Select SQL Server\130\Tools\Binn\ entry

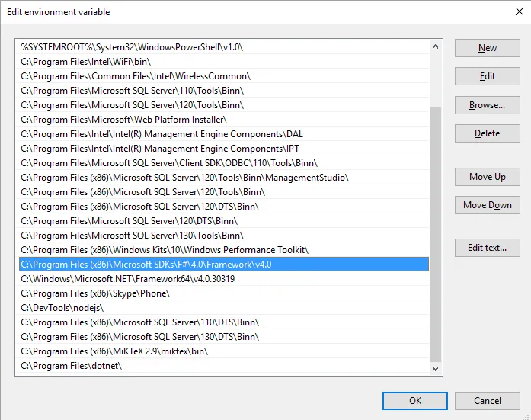click(x=224, y=236)
